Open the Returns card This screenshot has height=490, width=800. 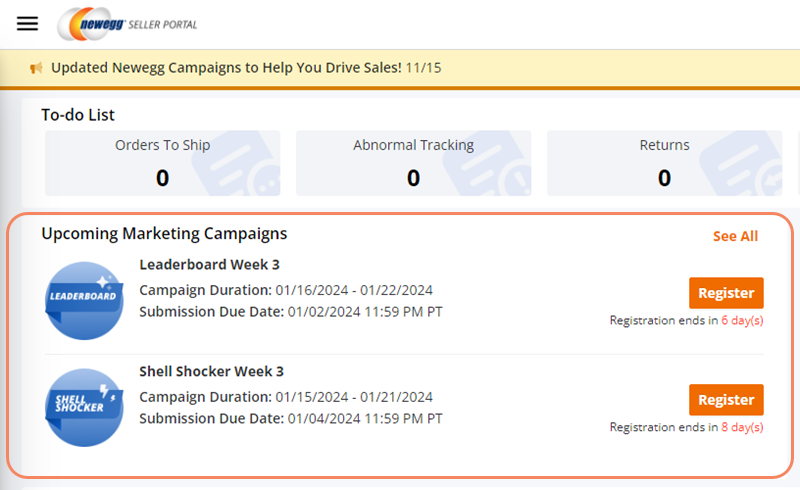(x=664, y=163)
